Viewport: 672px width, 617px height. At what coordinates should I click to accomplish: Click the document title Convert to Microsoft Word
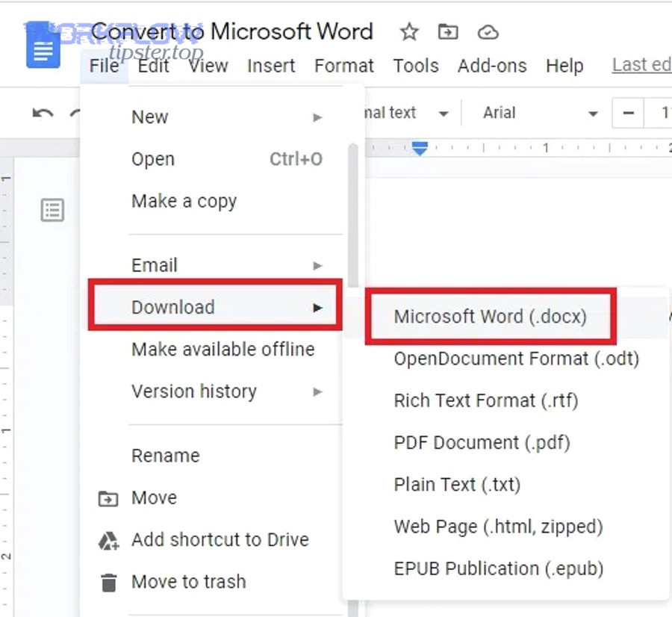pyautogui.click(x=232, y=31)
